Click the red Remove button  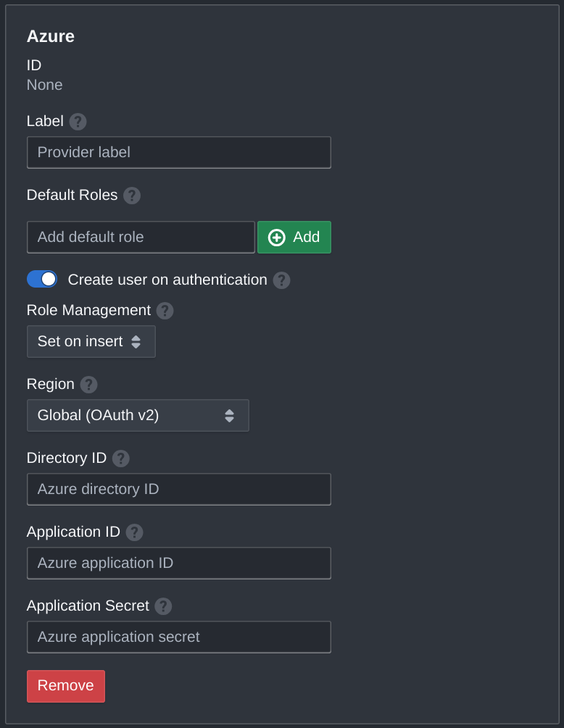point(66,686)
